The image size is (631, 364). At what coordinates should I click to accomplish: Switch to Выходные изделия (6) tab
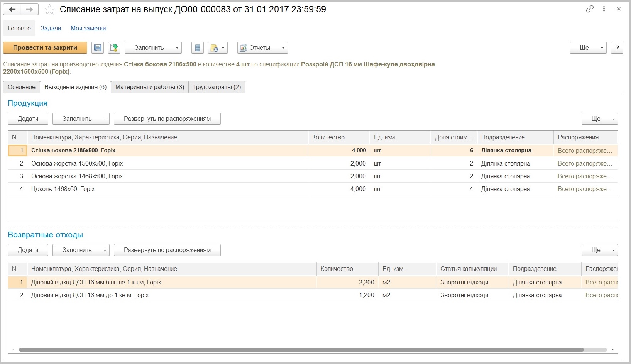(76, 87)
